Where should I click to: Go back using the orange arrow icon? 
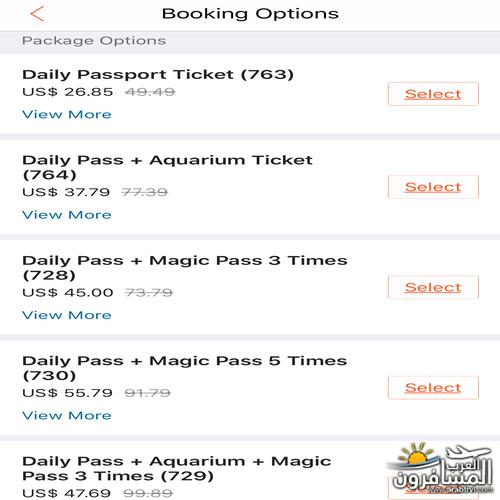pyautogui.click(x=37, y=14)
